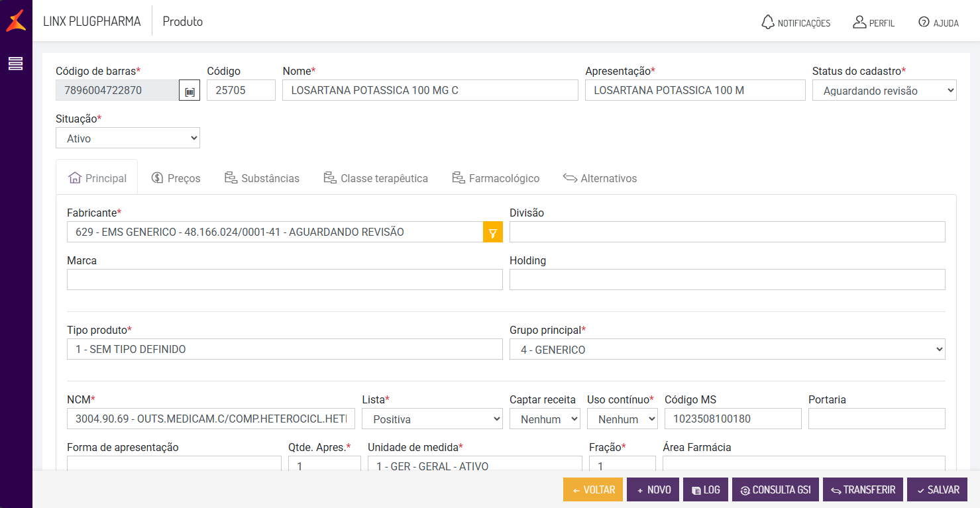Viewport: 980px width, 508px height.
Task: Open the Perfil user icon
Action: point(859,22)
